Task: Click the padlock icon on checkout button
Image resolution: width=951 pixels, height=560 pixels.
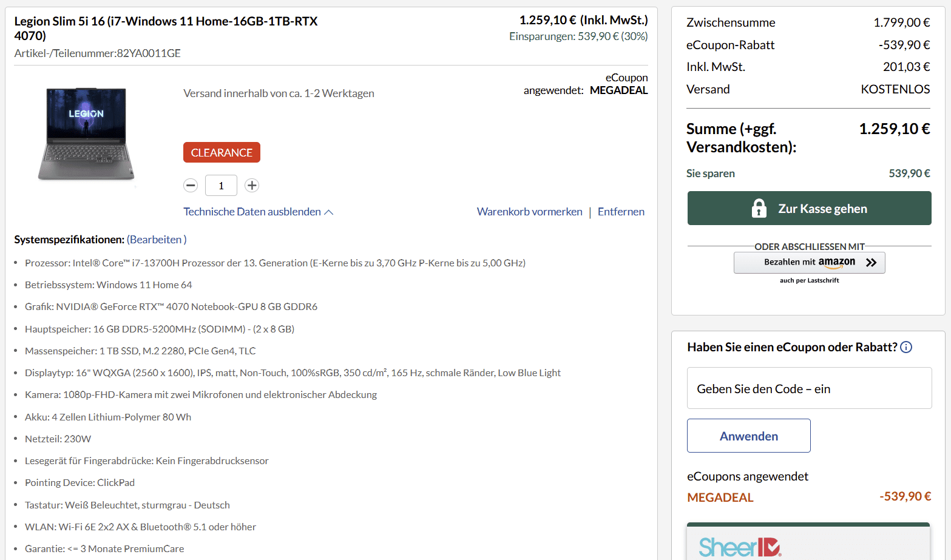Action: pos(759,208)
